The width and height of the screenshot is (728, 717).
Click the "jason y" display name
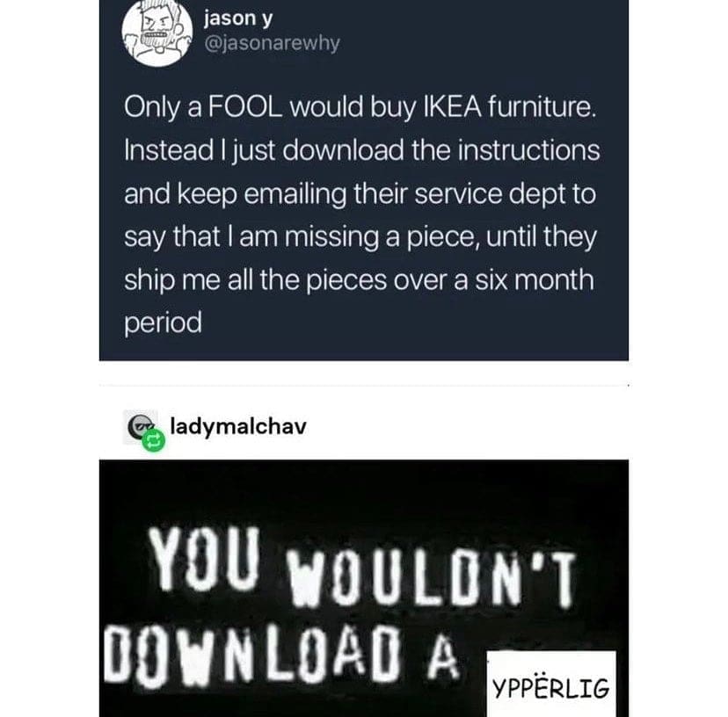pos(238,18)
